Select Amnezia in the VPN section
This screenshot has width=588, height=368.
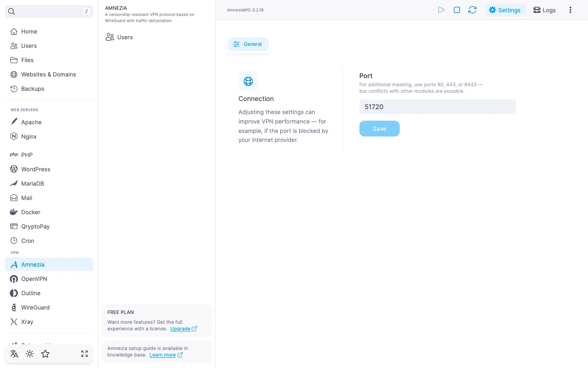coord(49,265)
